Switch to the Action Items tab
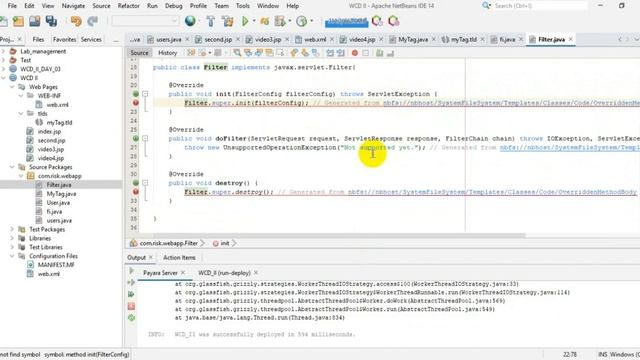The width and height of the screenshot is (640, 360). tap(179, 258)
